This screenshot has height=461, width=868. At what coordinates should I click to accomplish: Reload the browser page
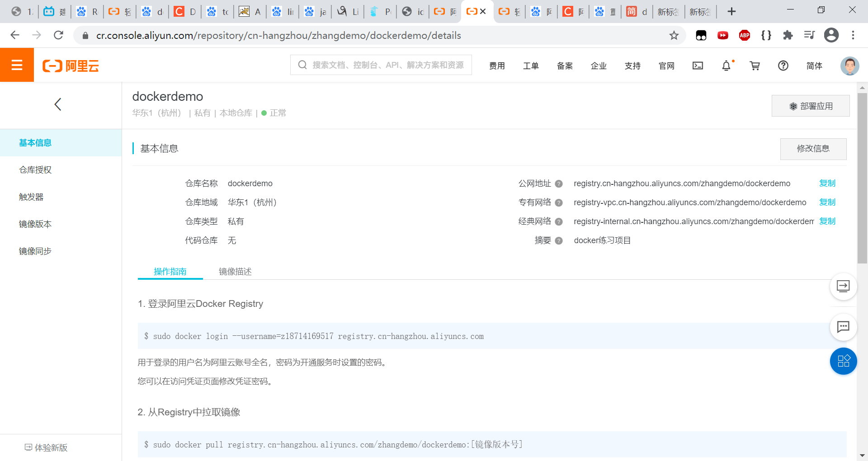(58, 35)
